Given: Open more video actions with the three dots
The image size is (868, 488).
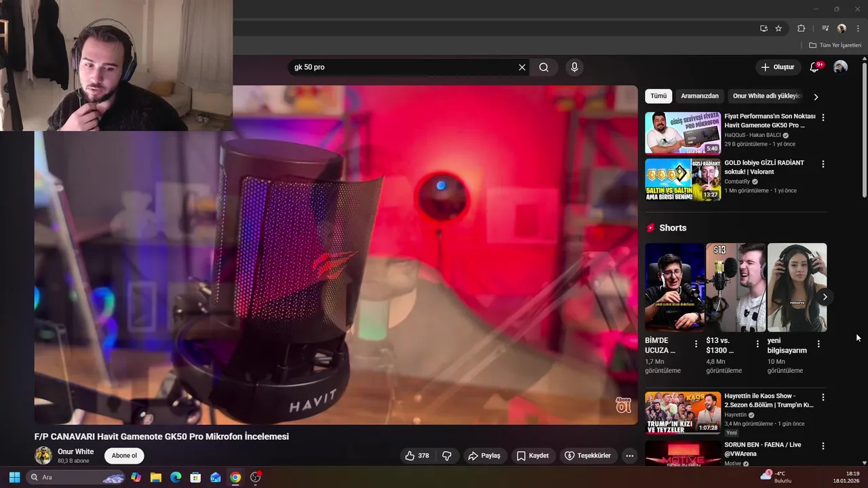Looking at the screenshot, I should coord(629,455).
